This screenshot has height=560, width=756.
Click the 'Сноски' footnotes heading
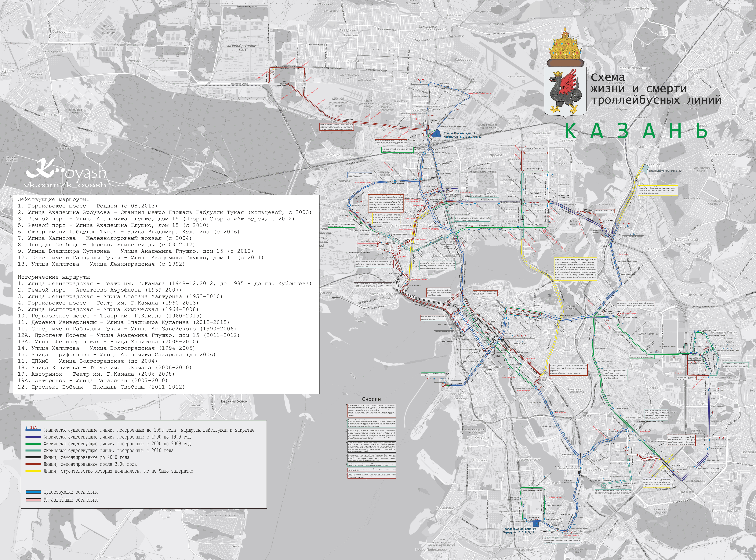371,399
